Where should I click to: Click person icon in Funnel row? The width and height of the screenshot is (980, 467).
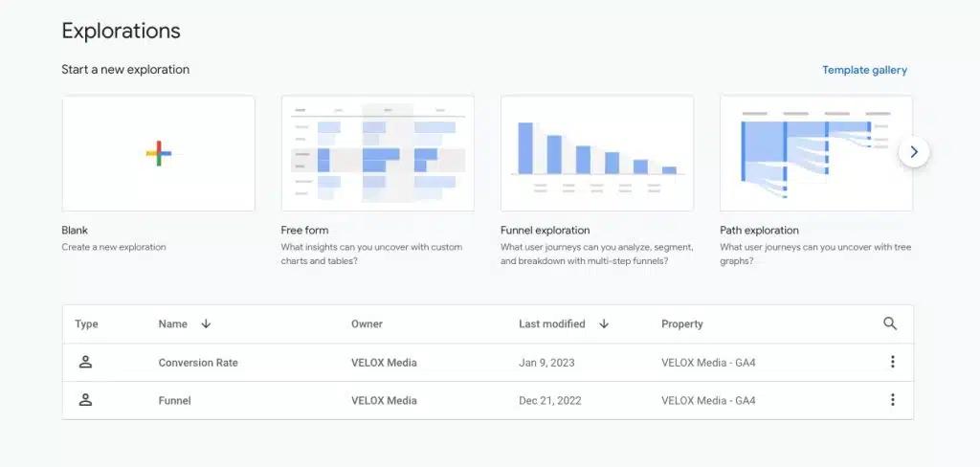pyautogui.click(x=85, y=400)
